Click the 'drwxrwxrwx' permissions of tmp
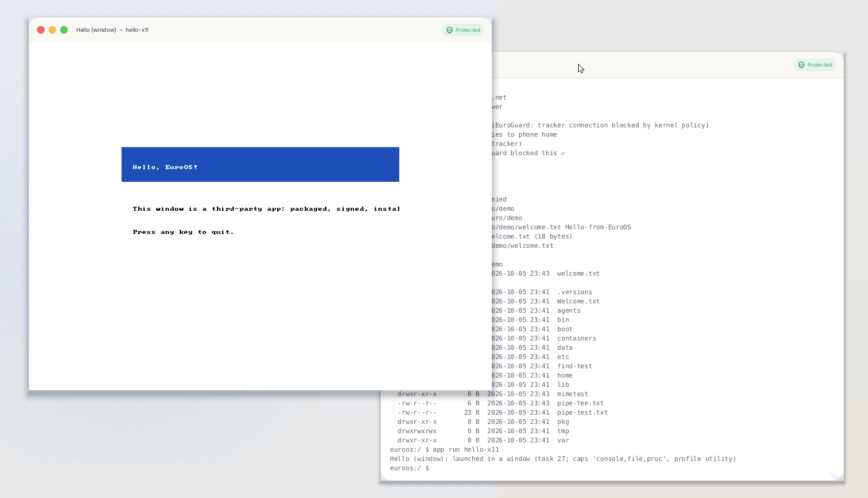868x498 pixels. (417, 431)
